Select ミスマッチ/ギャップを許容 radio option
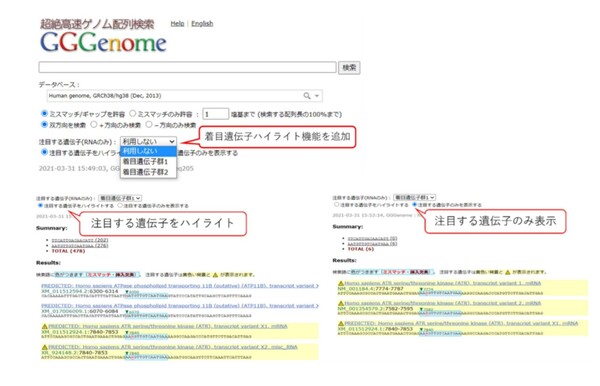 click(44, 114)
